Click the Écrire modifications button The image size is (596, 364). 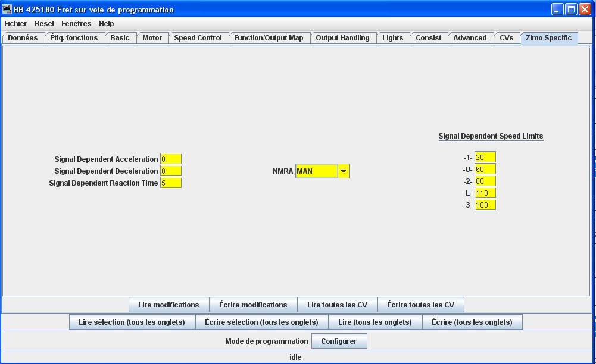click(253, 305)
